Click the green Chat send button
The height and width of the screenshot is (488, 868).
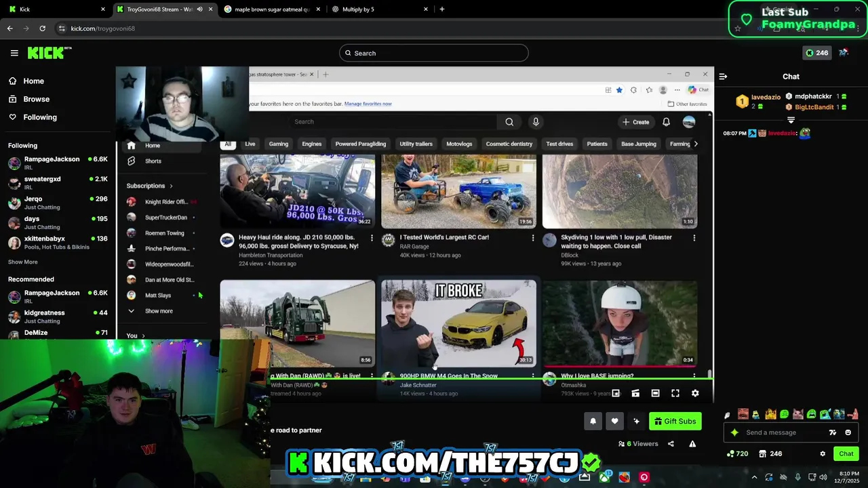tap(846, 454)
